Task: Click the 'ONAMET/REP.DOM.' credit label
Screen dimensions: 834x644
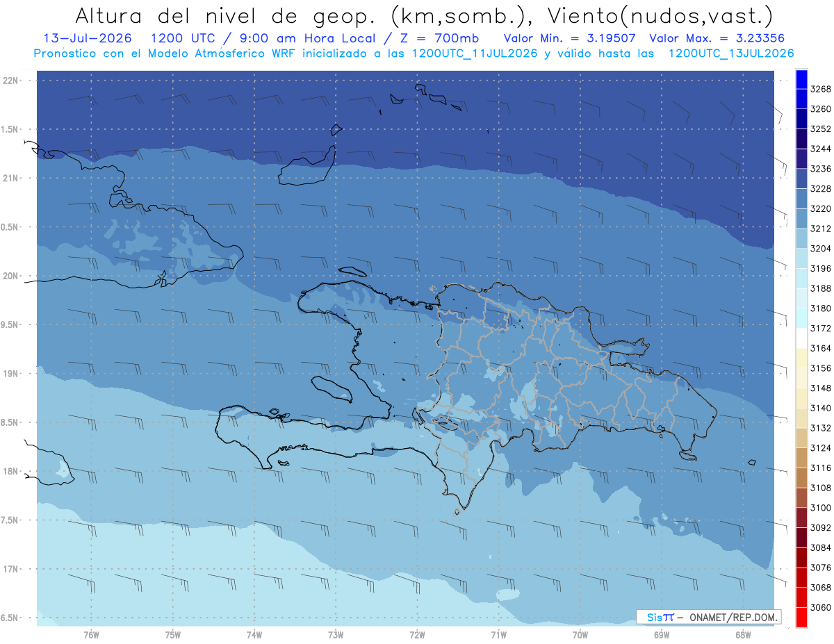Action: (734, 617)
